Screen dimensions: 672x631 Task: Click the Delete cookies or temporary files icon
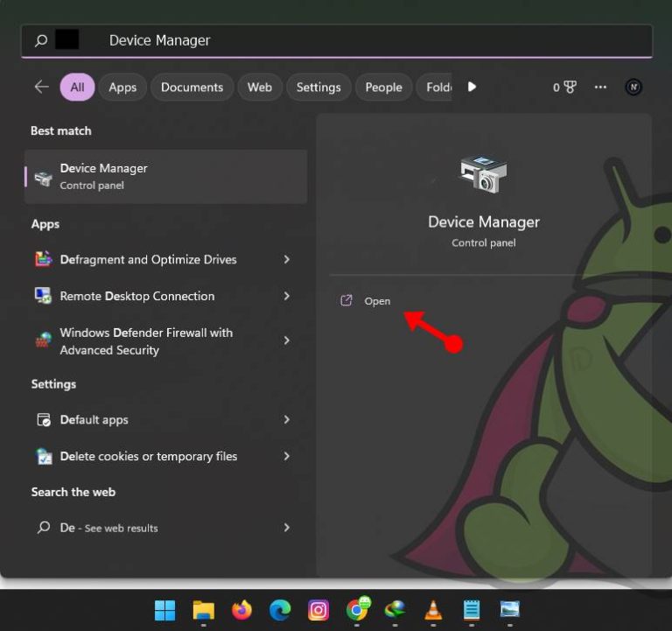point(44,456)
